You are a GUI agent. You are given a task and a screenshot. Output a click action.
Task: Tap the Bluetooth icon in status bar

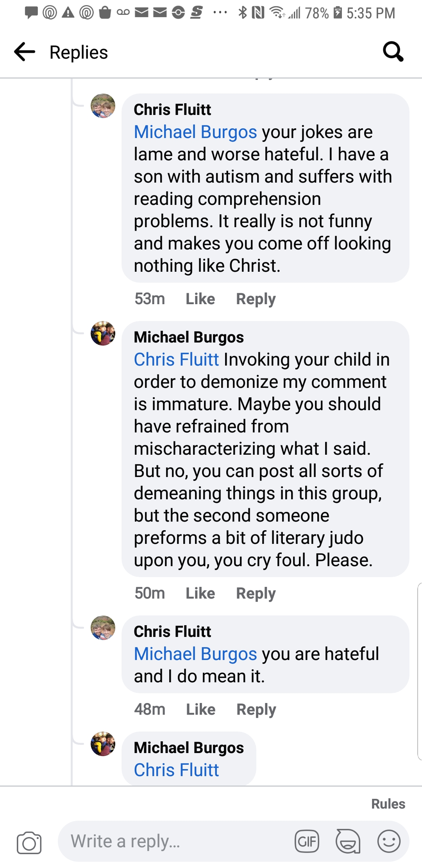pos(243,13)
